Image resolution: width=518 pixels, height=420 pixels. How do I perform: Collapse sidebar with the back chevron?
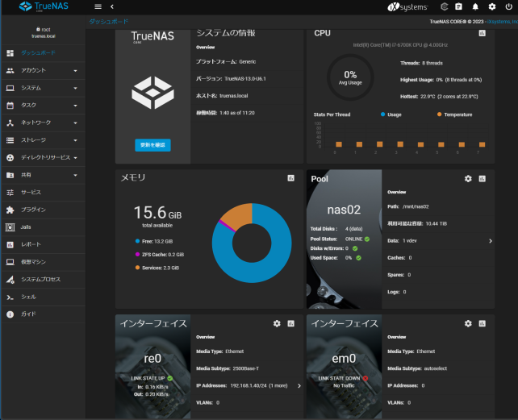[x=112, y=6]
